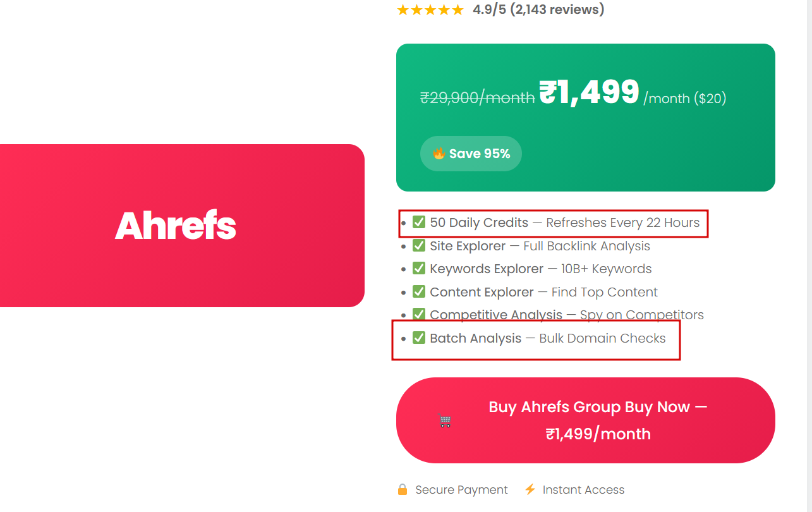The height and width of the screenshot is (512, 812).
Task: Click the ₹1,499 discounted price
Action: tap(589, 93)
